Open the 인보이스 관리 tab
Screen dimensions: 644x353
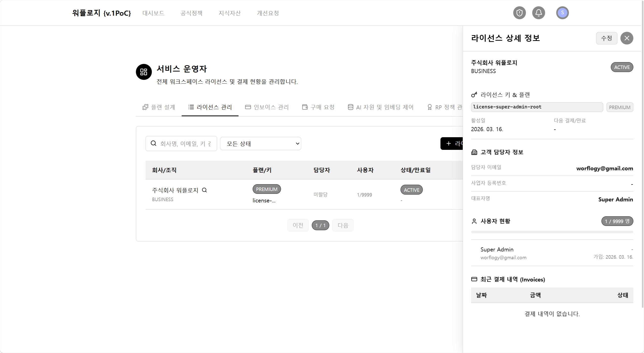pos(267,107)
